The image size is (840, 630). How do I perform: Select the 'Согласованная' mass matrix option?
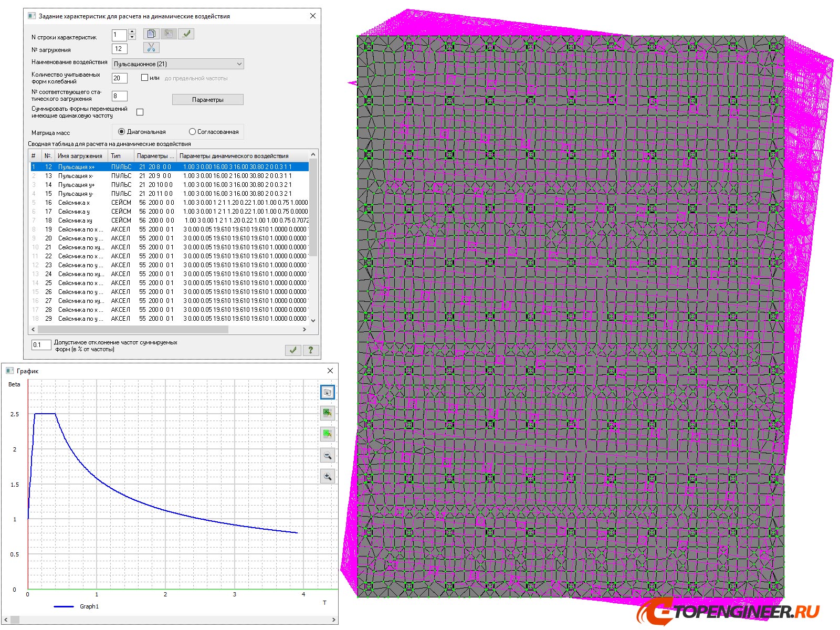(193, 132)
